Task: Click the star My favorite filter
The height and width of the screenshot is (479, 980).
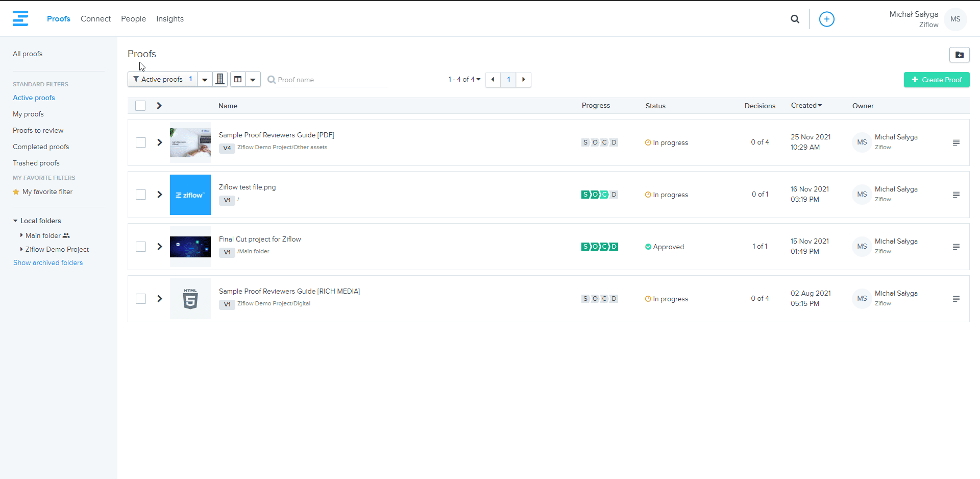Action: click(x=47, y=192)
